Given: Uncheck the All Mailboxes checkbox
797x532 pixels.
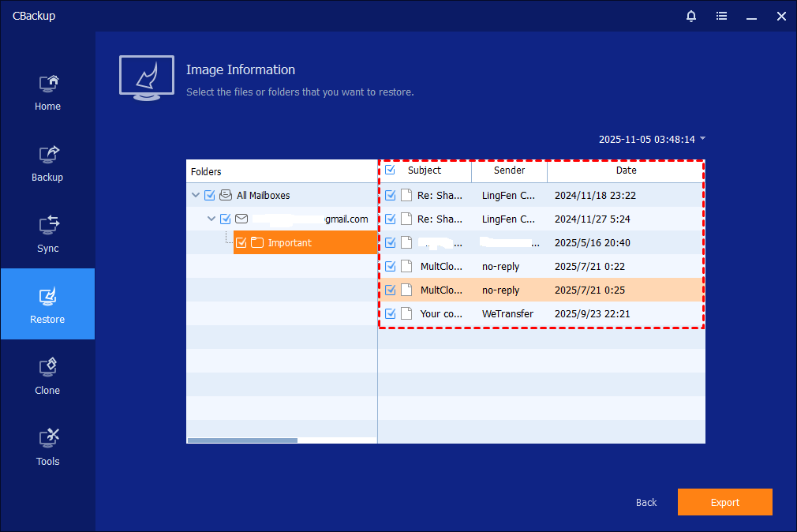Looking at the screenshot, I should click(x=210, y=195).
